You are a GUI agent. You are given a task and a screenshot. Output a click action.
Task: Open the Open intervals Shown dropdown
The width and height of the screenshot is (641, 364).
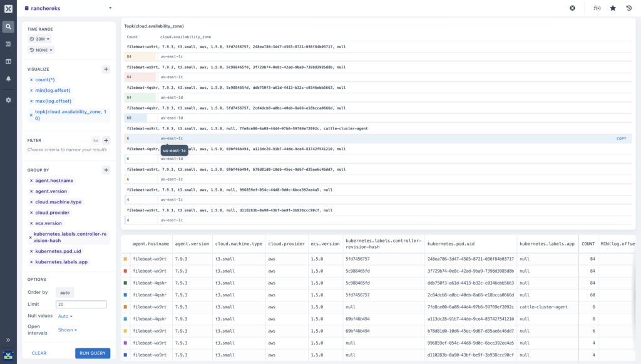pyautogui.click(x=68, y=330)
